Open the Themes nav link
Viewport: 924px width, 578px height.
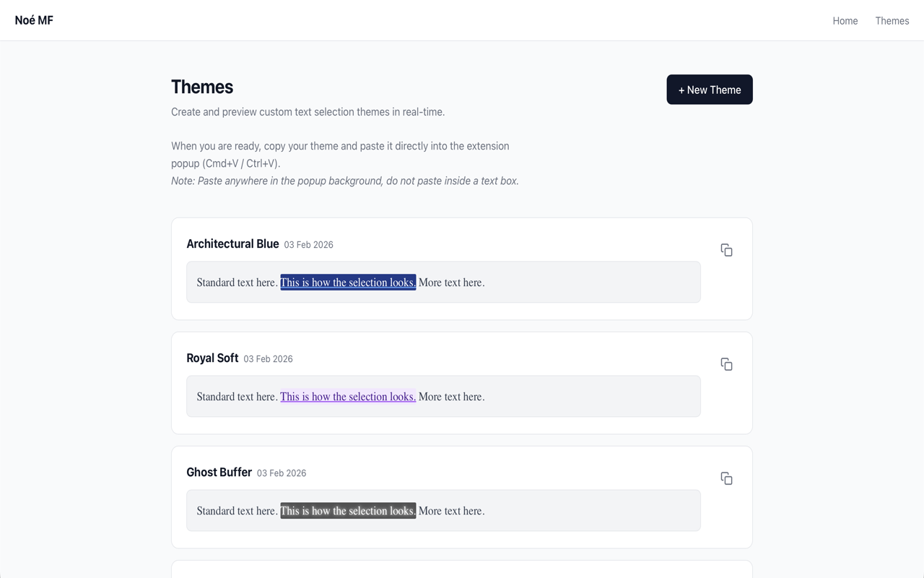pos(892,21)
